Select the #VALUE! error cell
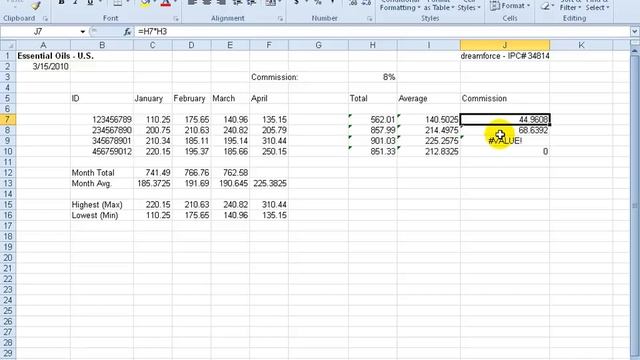Screen dimensions: 640x360 click(505, 141)
